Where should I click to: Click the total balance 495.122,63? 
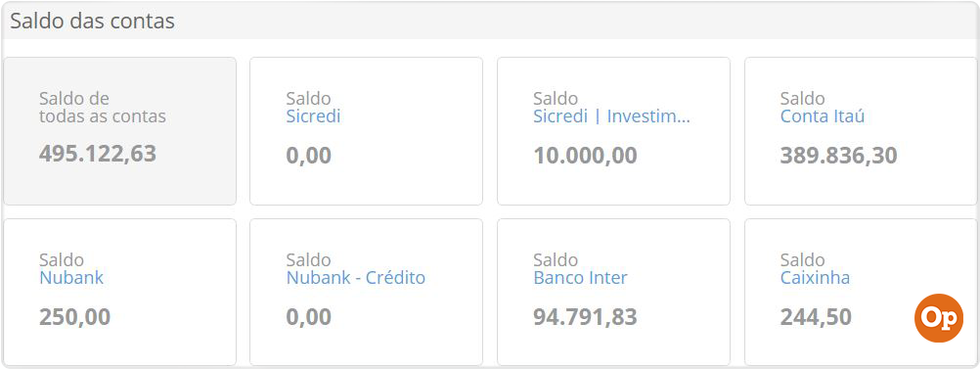pyautogui.click(x=98, y=154)
